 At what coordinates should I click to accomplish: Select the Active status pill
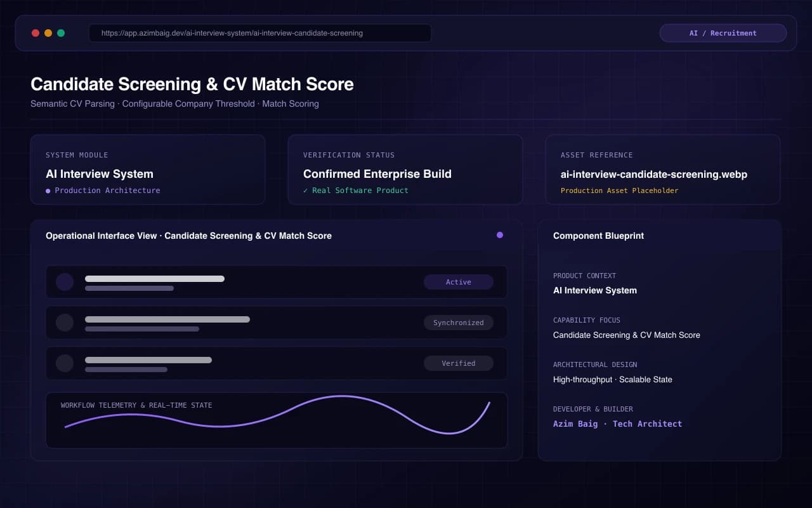459,282
